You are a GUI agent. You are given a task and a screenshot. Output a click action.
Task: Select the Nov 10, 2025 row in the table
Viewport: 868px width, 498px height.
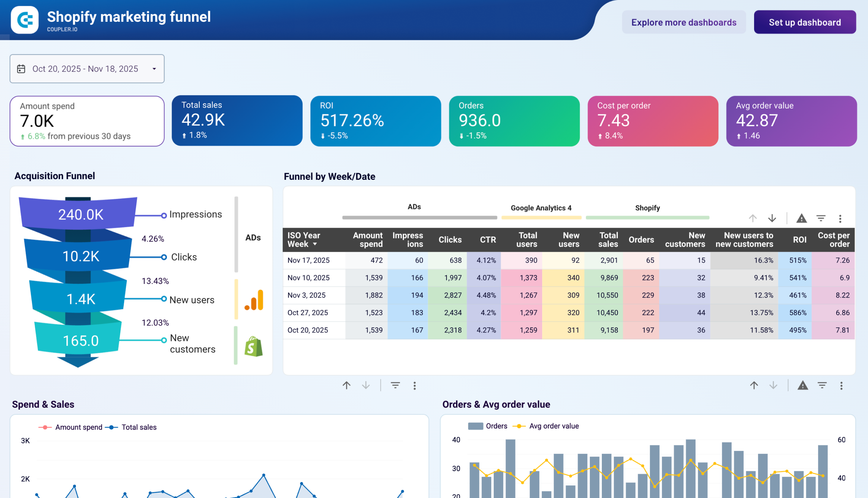[309, 277]
